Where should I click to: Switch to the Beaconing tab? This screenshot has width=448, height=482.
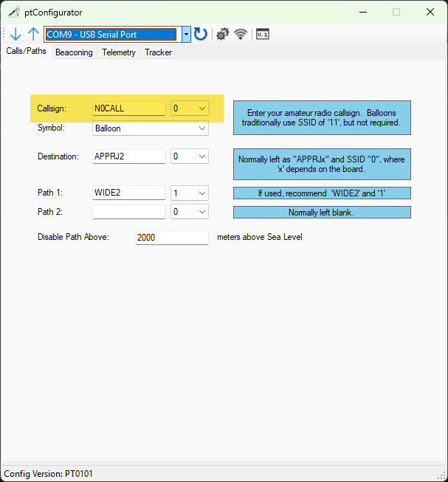pos(74,52)
